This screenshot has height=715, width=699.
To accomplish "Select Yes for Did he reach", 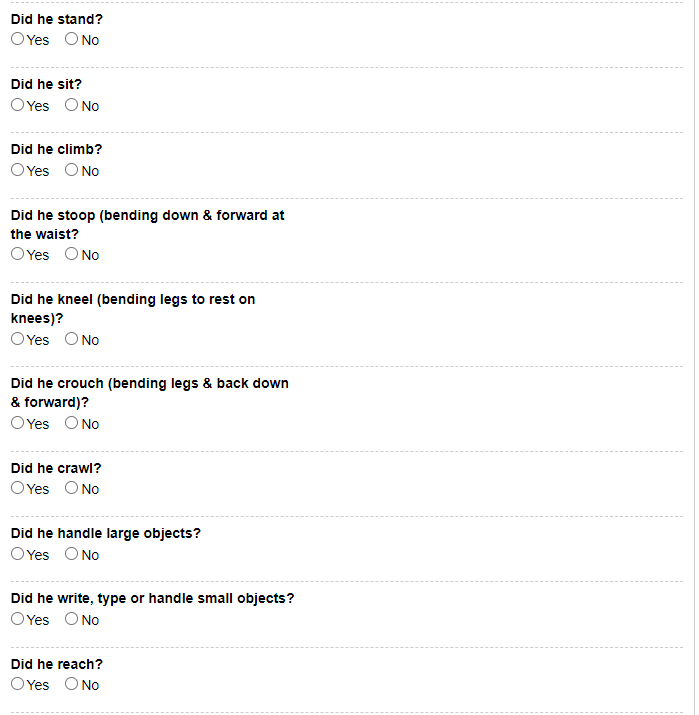I will (x=18, y=684).
